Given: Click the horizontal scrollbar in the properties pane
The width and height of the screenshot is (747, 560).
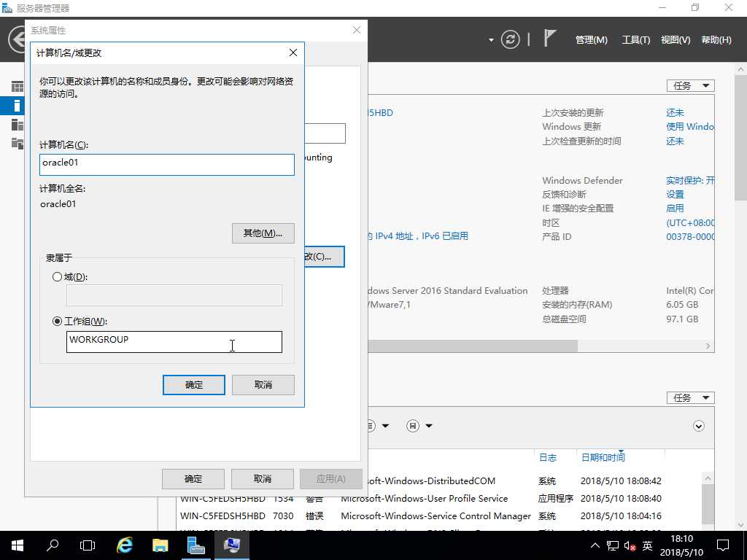Looking at the screenshot, I should coord(473,346).
